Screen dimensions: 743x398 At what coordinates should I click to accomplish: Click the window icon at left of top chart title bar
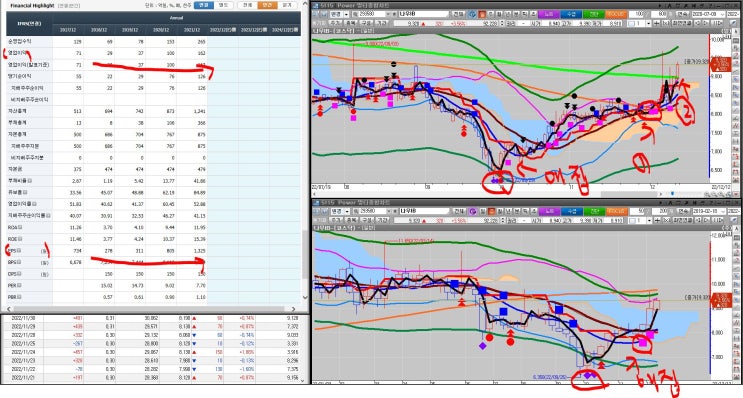point(316,5)
